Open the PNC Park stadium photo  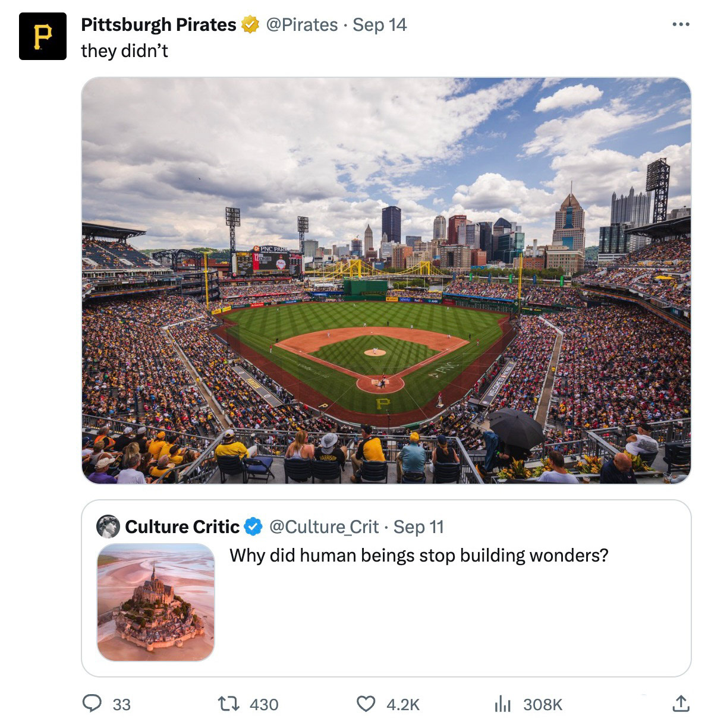386,281
